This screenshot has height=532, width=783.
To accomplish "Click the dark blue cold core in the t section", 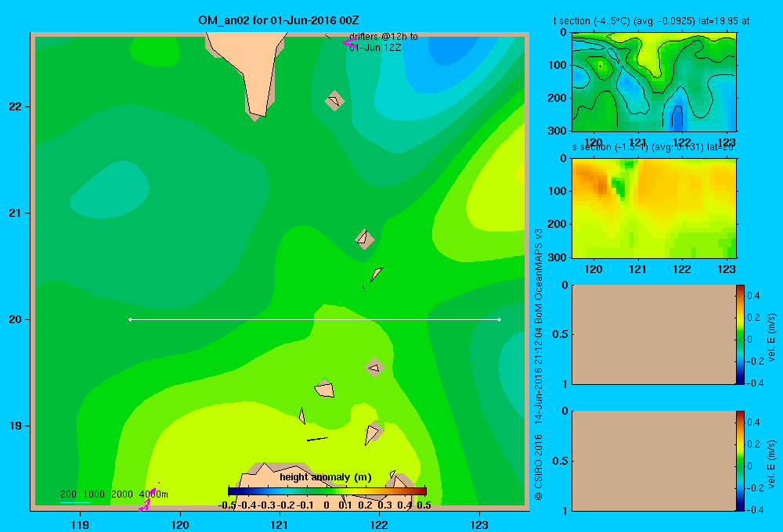I will 677,119.
